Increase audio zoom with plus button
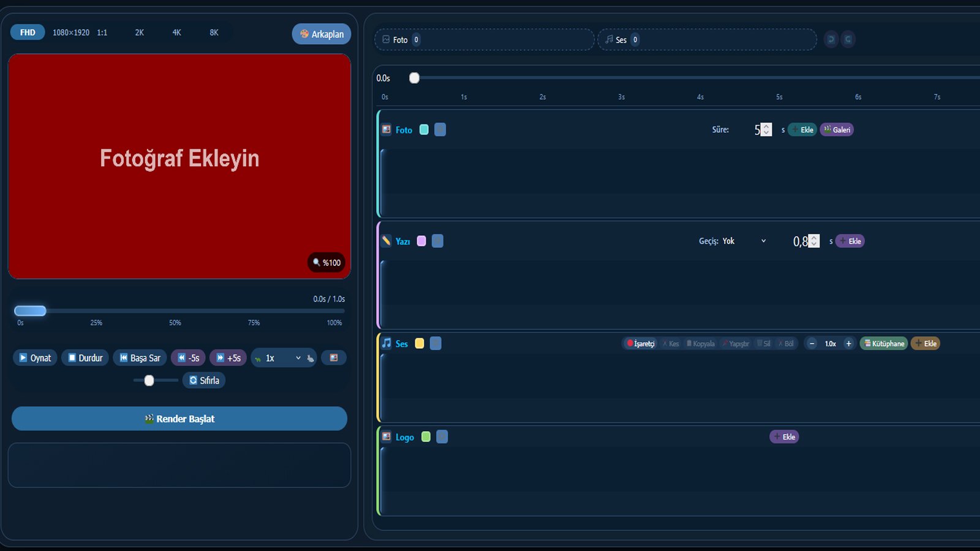 [x=848, y=343]
